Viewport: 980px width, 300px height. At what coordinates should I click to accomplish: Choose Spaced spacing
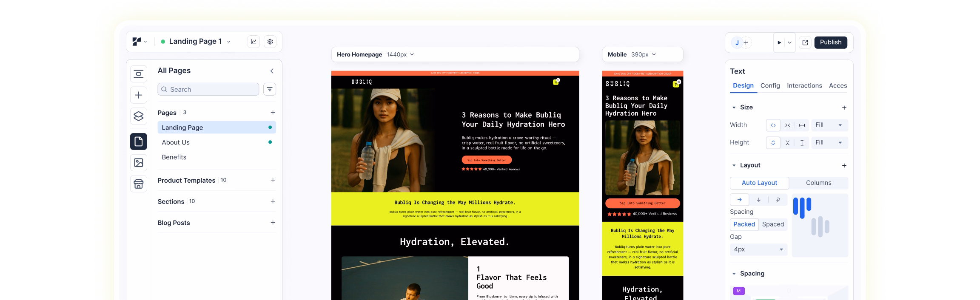click(x=773, y=224)
